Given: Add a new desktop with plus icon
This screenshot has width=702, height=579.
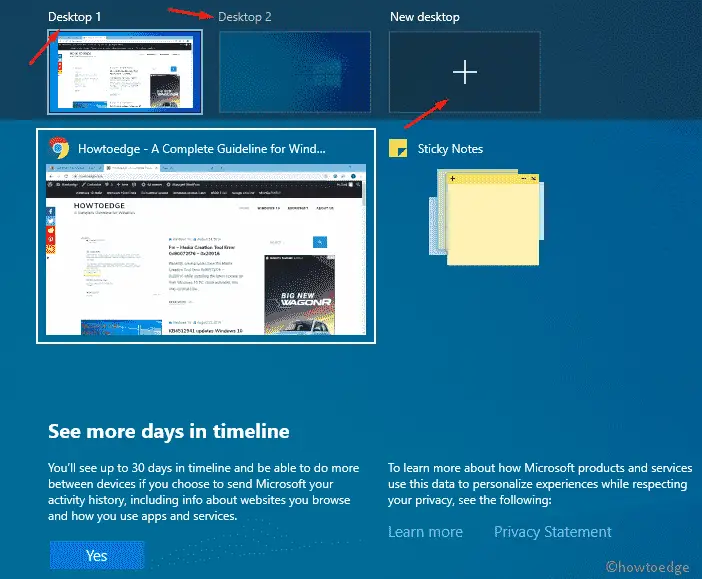Looking at the screenshot, I should pyautogui.click(x=465, y=72).
